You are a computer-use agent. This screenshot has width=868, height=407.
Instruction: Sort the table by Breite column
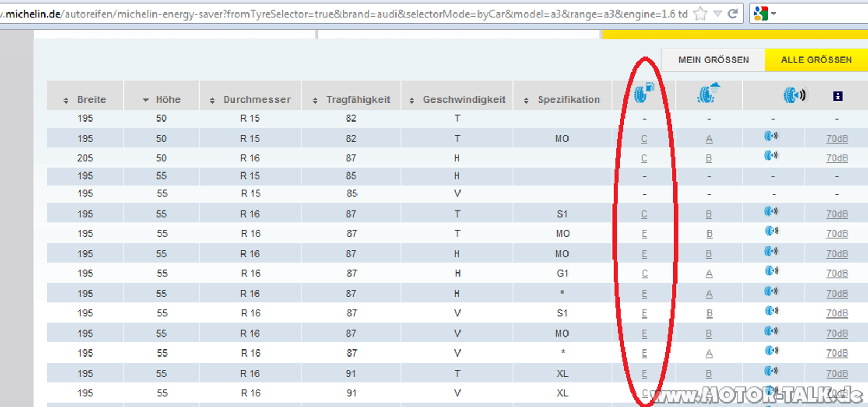point(85,99)
